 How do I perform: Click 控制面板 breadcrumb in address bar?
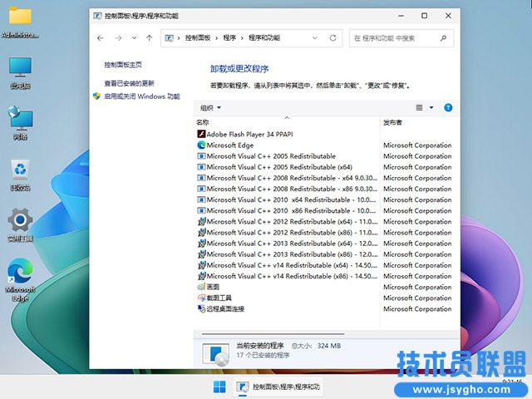click(x=198, y=38)
